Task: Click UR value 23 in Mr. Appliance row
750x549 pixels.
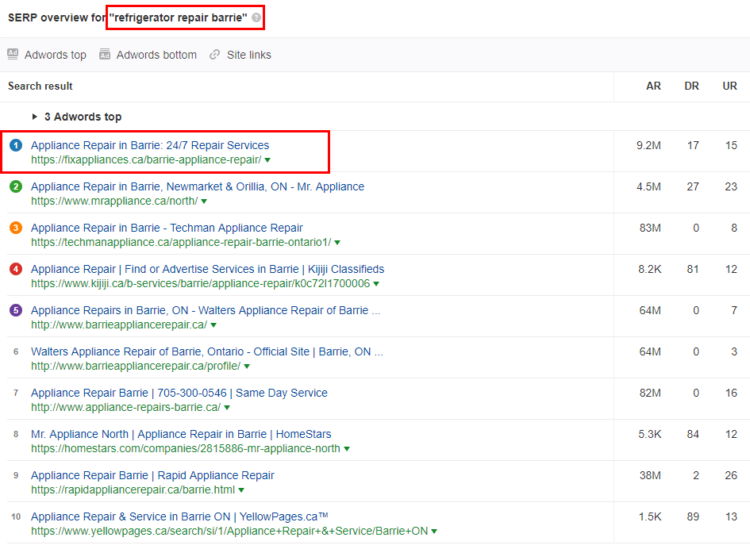Action: 731,187
